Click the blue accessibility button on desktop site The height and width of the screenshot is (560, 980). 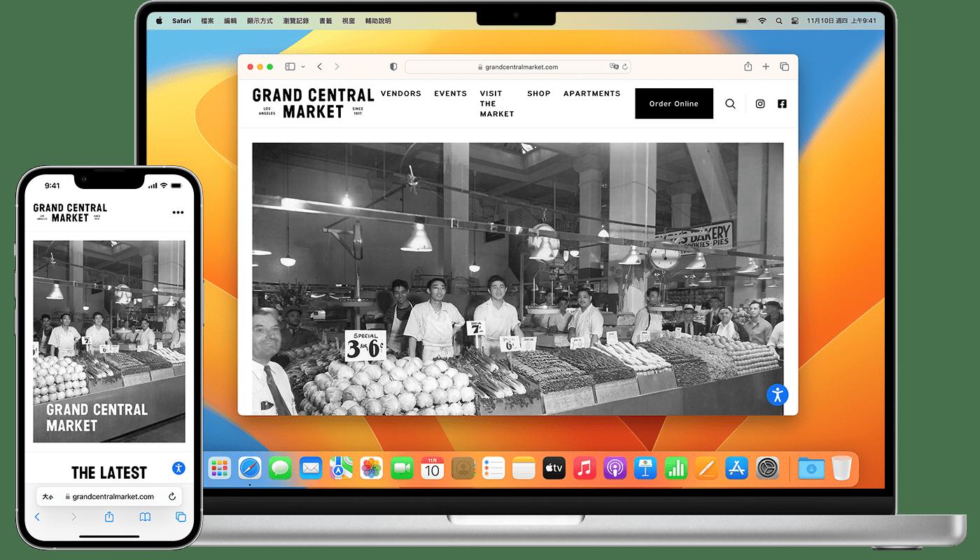click(777, 394)
